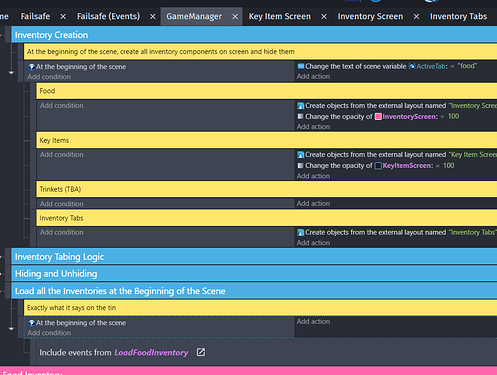
Task: Add condition in Inventory Tabs event
Action: coord(62,232)
